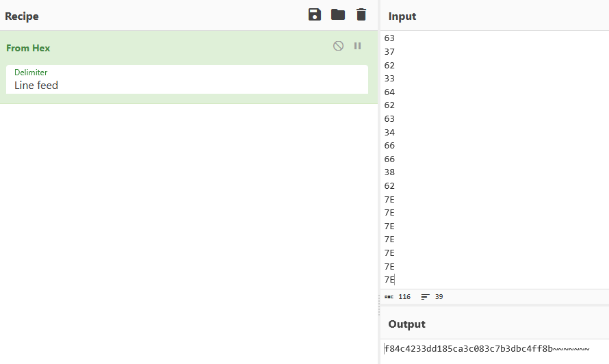This screenshot has height=364, width=609.
Task: Select the From Hex operation title
Action: coord(28,48)
